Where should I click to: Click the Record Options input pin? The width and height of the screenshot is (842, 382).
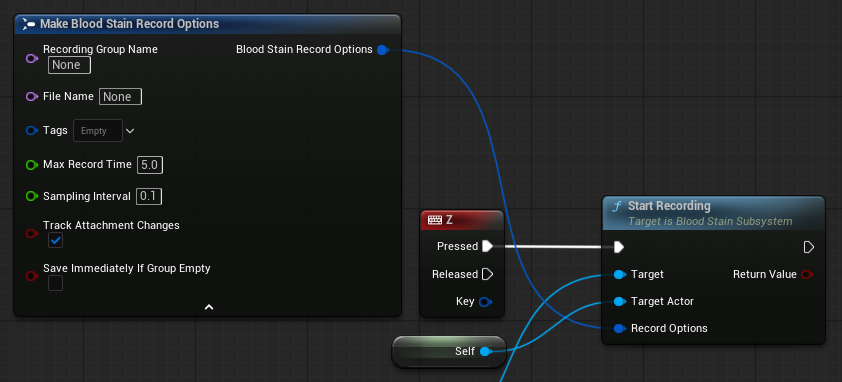pos(620,328)
